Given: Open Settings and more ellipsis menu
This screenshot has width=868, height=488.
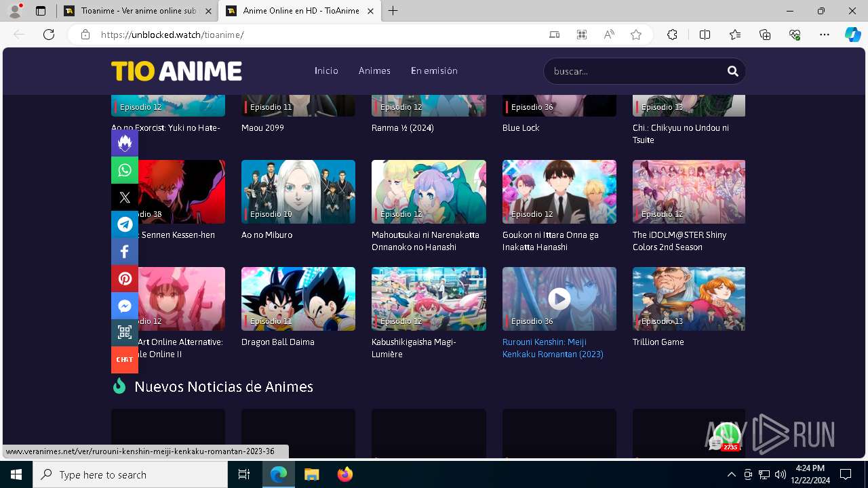Looking at the screenshot, I should click(x=825, y=35).
